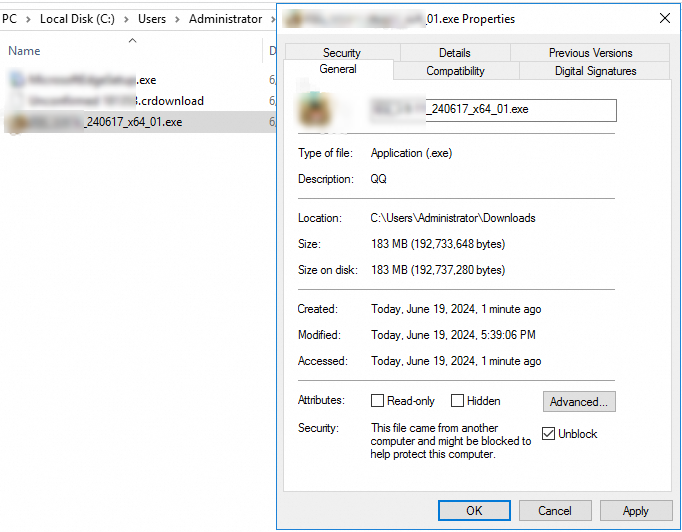This screenshot has height=532, width=682.
Task: Confirm properties with OK button
Action: 474,510
